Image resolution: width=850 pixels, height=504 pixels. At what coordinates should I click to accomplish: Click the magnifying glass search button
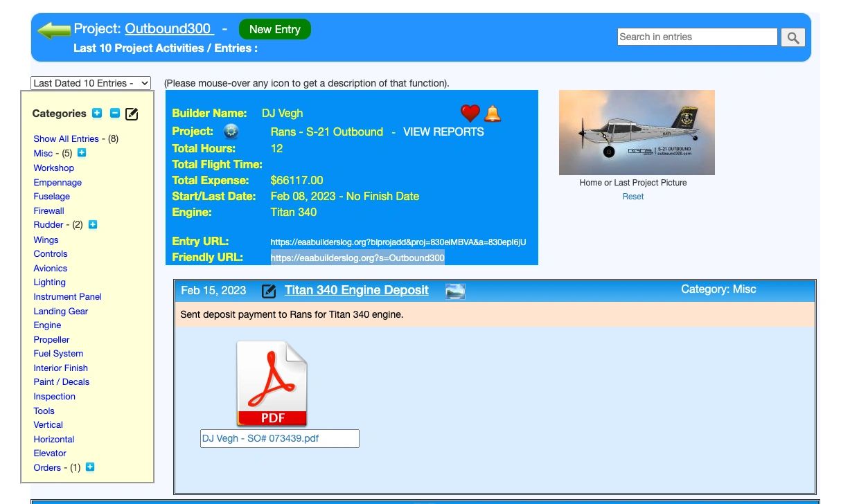793,37
